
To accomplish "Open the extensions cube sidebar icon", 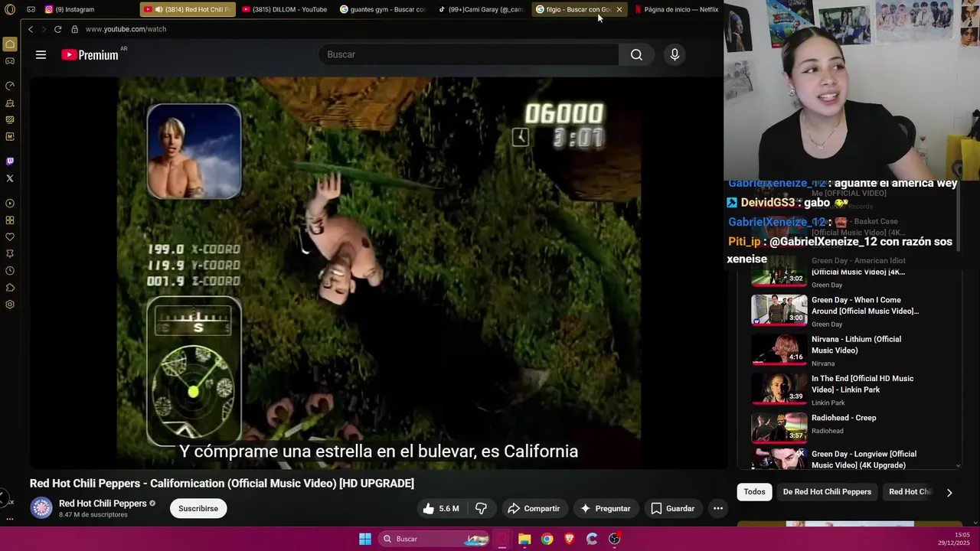I will click(x=10, y=288).
